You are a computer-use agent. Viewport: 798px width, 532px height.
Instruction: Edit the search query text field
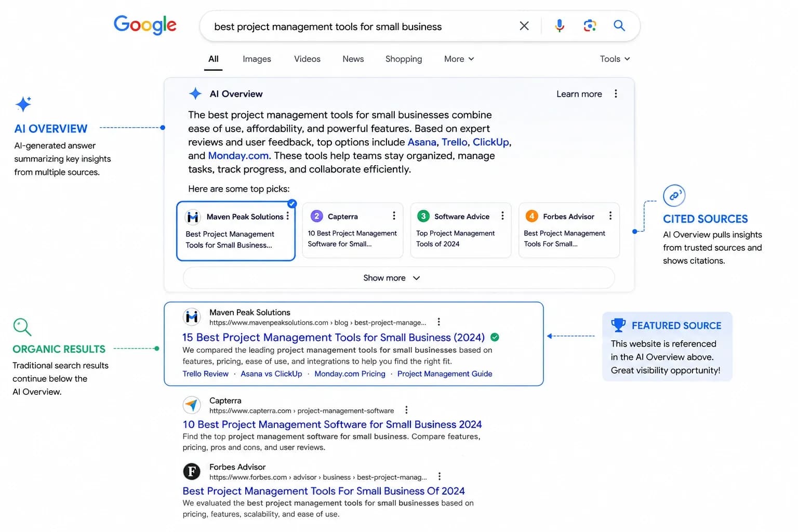[328, 26]
